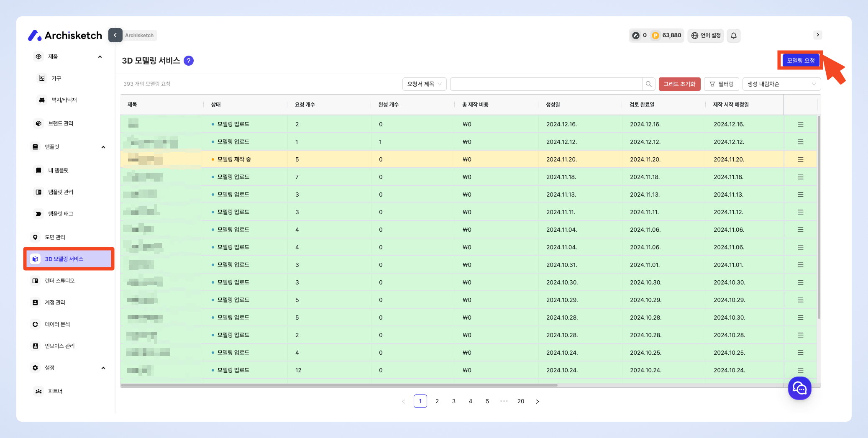868x438 pixels.
Task: Collapse the 템플릿 sidebar section
Action: pyautogui.click(x=103, y=147)
